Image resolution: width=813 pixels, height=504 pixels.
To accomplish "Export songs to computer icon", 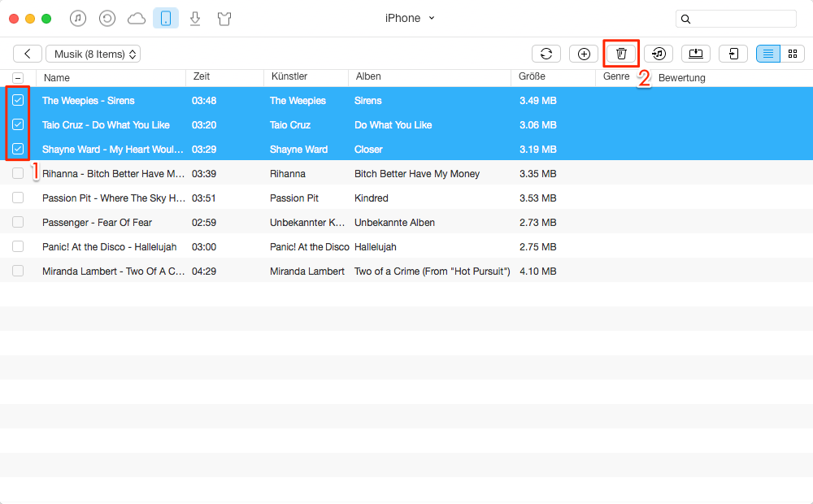I will (696, 54).
